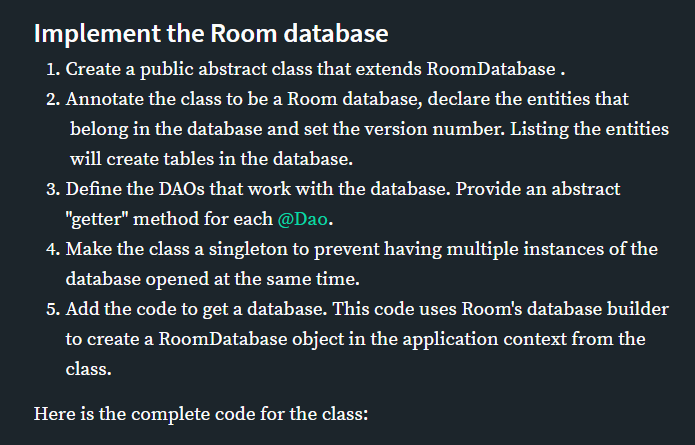Click the list number "3." marker
Image resolution: width=695 pixels, height=445 pixels.
point(53,189)
